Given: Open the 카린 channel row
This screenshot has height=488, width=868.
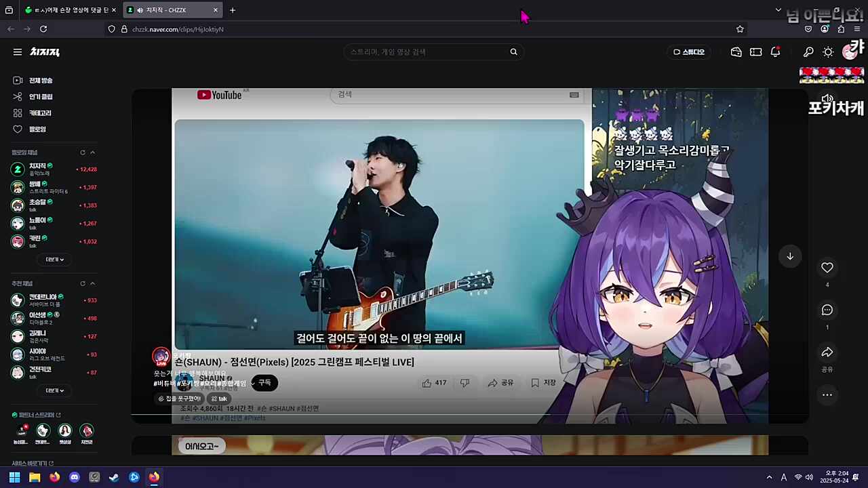Looking at the screenshot, I should 54,241.
